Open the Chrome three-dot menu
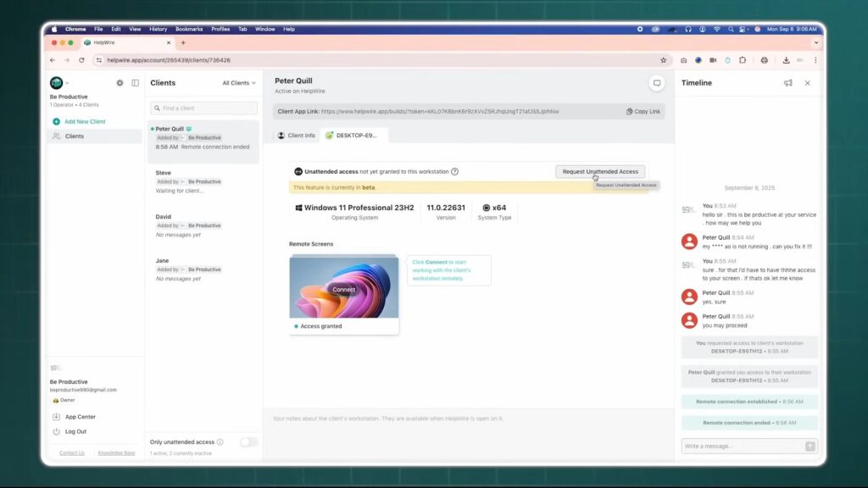Viewport: 868px width, 488px height. pos(815,60)
